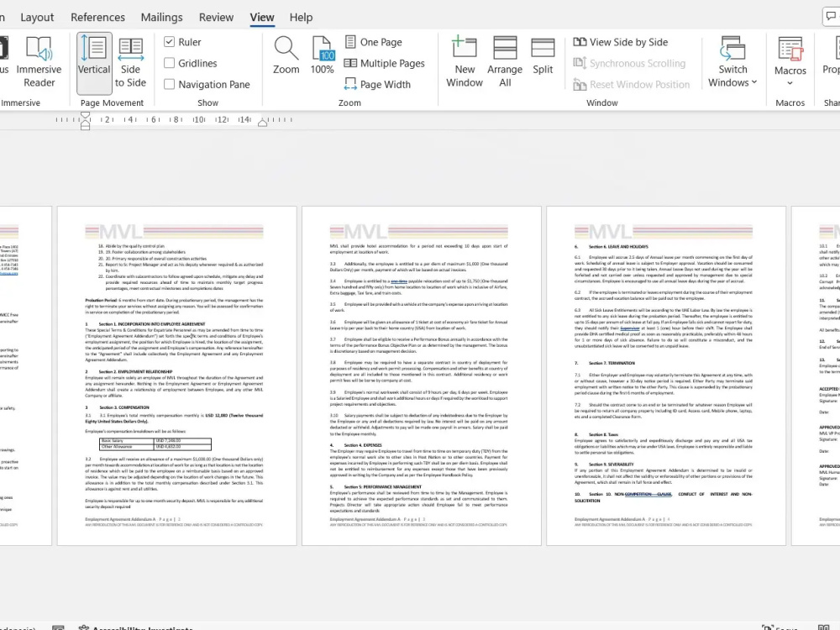Click the MVL logo header on page 3
This screenshot has height=630, width=840.
click(x=419, y=232)
